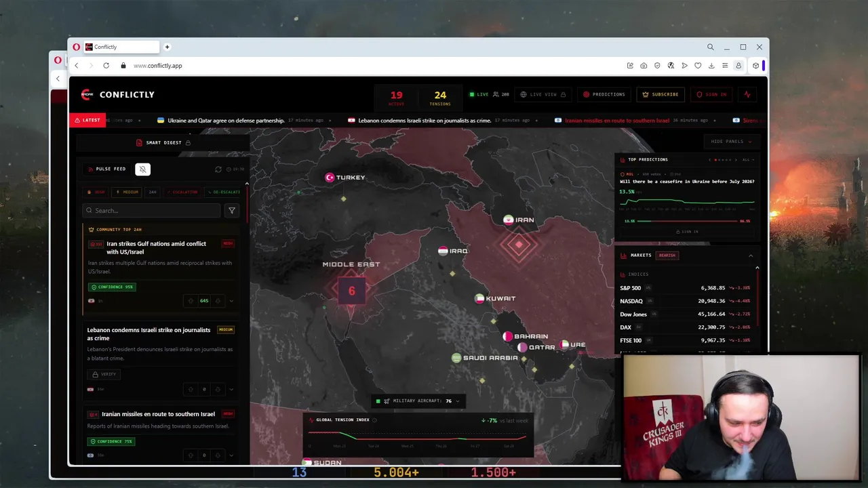
Task: Open the 'Iran strikes Gulf nations' headline
Action: click(156, 248)
